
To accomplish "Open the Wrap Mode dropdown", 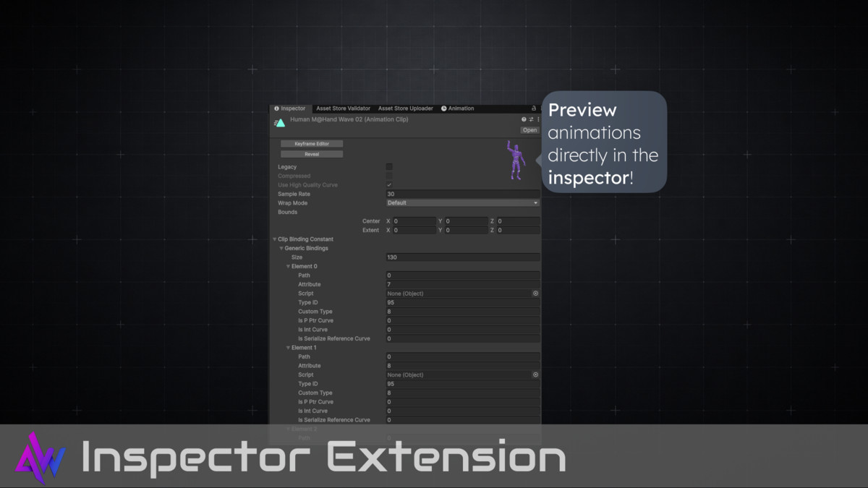I will pos(463,203).
